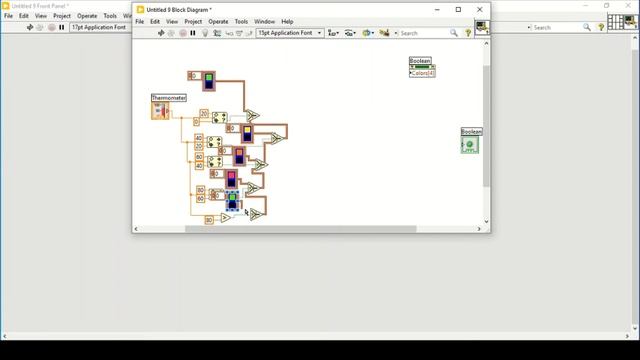Select the Thermometer control terminal
Viewport: 640px width, 360px height.
point(160,111)
